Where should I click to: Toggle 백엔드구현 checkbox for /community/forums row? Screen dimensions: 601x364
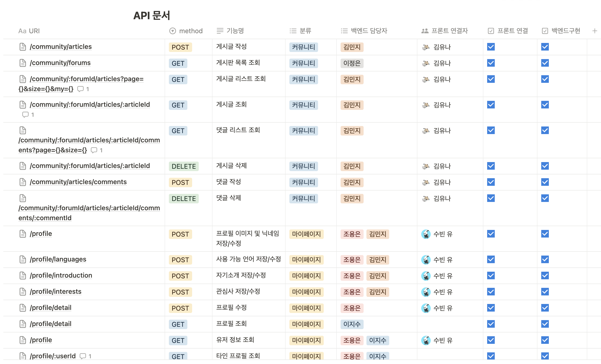point(545,63)
